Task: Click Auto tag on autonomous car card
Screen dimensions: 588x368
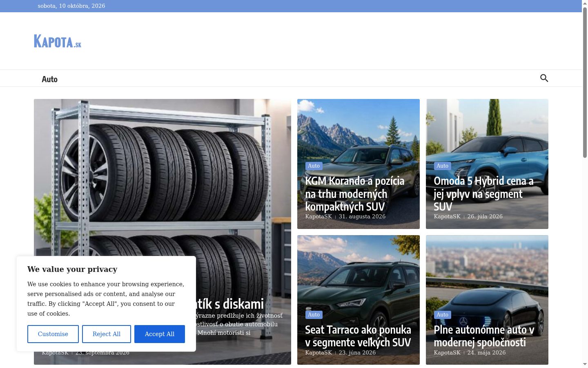Action: point(443,315)
